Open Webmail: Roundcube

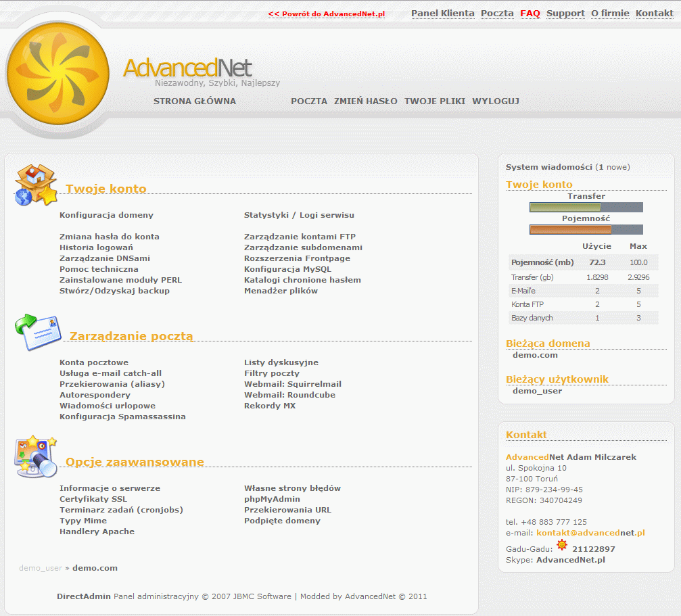pos(289,395)
